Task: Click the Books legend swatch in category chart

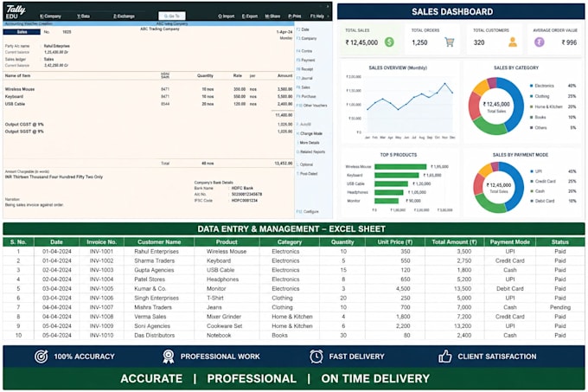Action: [x=532, y=118]
